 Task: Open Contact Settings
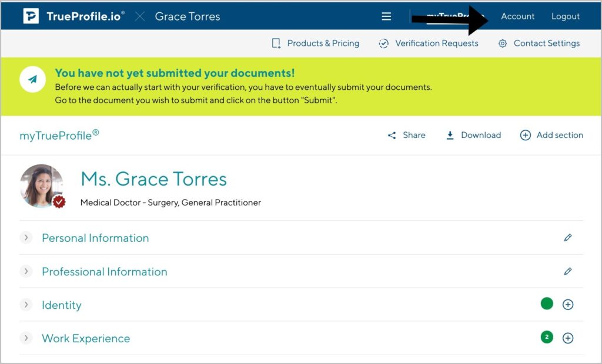tap(547, 43)
